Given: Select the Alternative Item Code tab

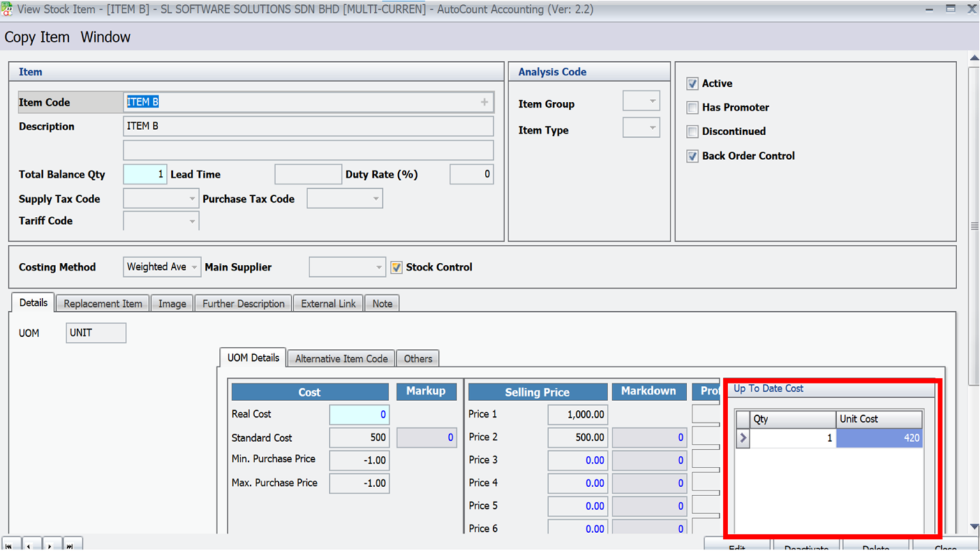Looking at the screenshot, I should click(341, 358).
